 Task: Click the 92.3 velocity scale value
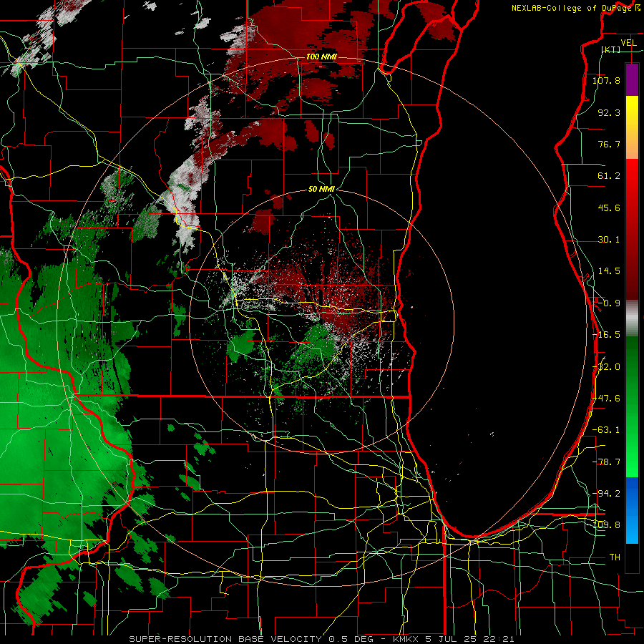[x=609, y=112]
